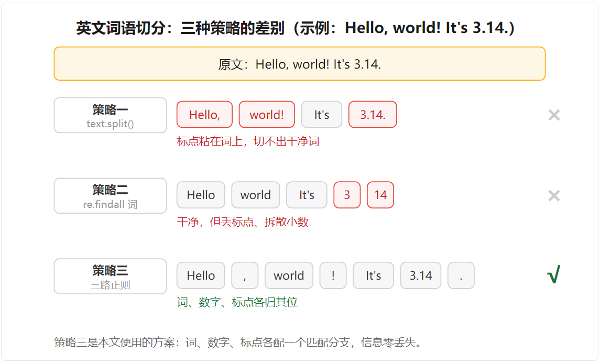Image resolution: width=600 pixels, height=364 pixels.
Task: Click the red "14" token chip
Action: (380, 195)
